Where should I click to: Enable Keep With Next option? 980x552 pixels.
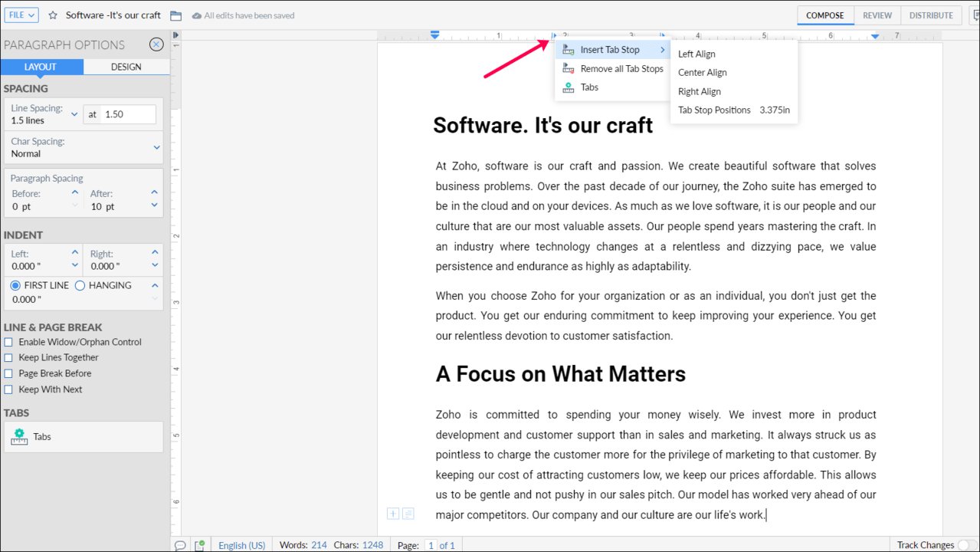click(x=8, y=389)
